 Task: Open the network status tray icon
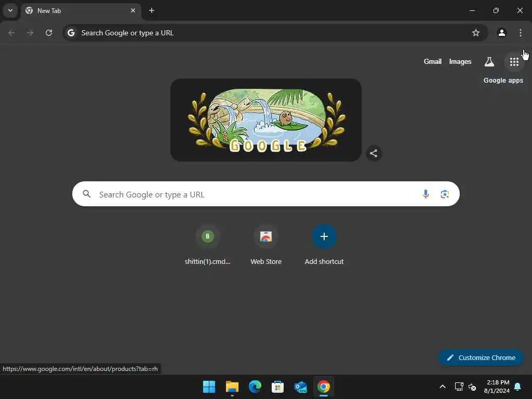click(x=459, y=387)
